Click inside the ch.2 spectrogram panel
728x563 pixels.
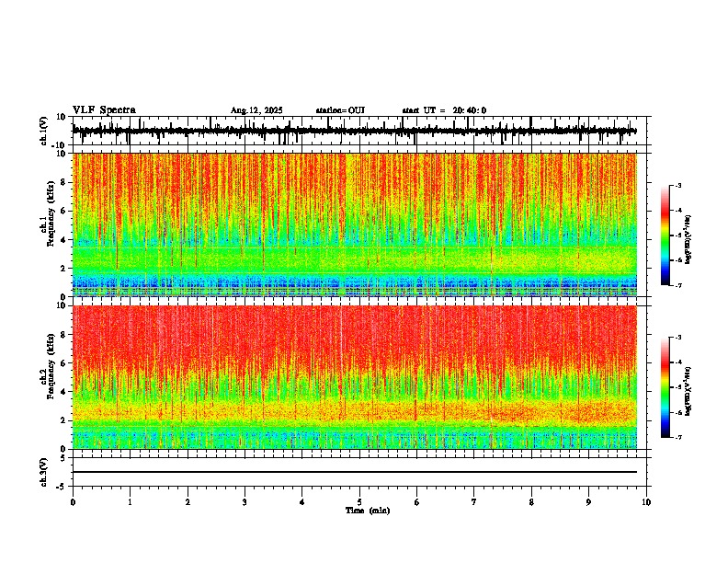coord(355,377)
